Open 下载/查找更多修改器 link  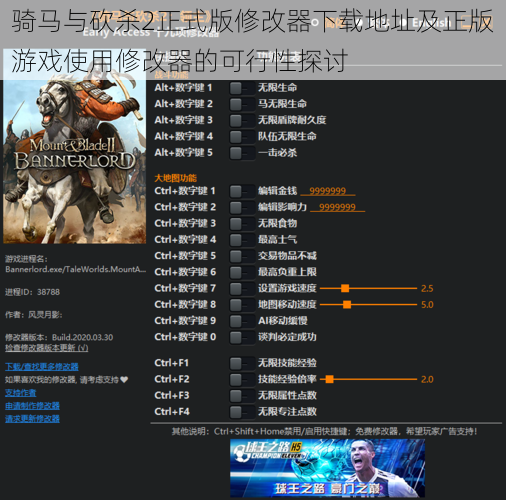click(42, 367)
